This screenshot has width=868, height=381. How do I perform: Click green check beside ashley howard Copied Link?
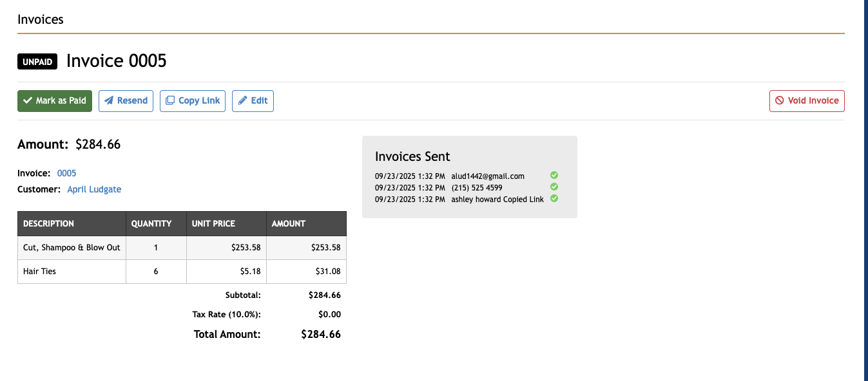coord(554,198)
